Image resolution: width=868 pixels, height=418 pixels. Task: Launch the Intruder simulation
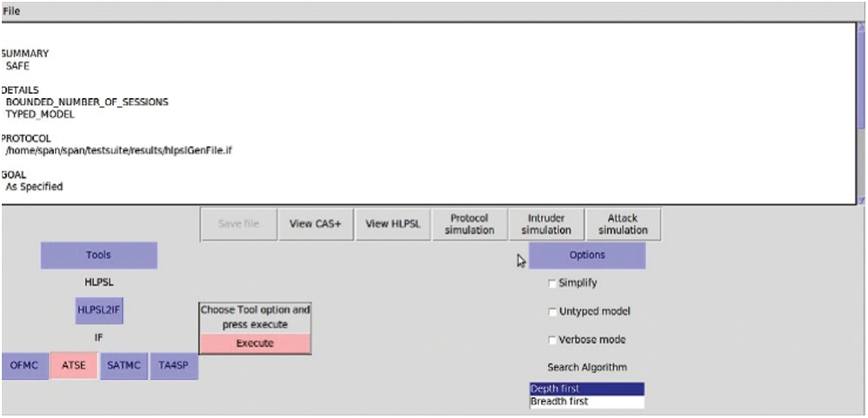[546, 224]
